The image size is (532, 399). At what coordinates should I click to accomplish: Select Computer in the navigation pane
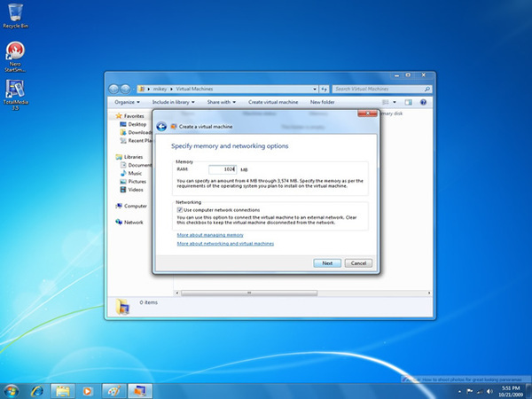point(131,206)
